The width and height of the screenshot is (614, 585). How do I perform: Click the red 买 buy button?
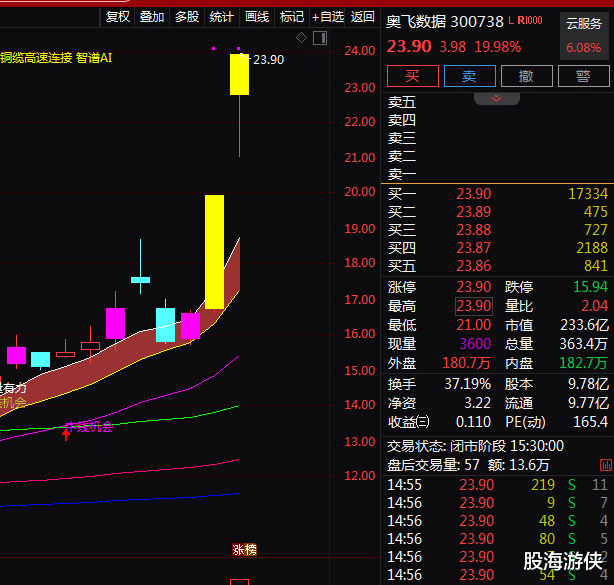[x=413, y=76]
